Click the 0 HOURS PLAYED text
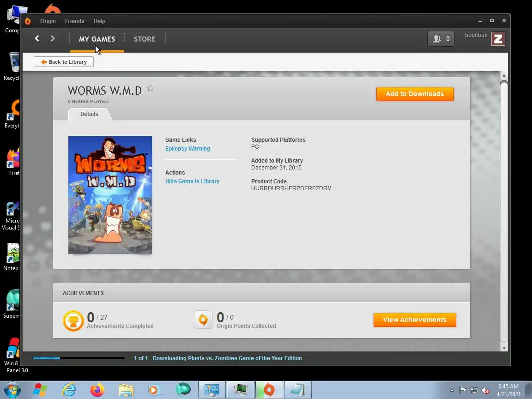Screen dimensions: 532x399 click(x=88, y=102)
